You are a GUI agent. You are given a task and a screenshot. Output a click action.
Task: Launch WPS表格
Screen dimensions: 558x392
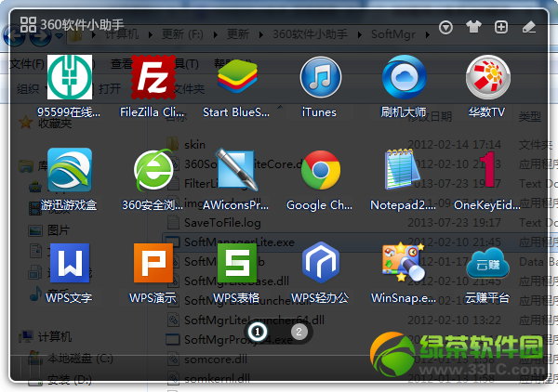(237, 263)
